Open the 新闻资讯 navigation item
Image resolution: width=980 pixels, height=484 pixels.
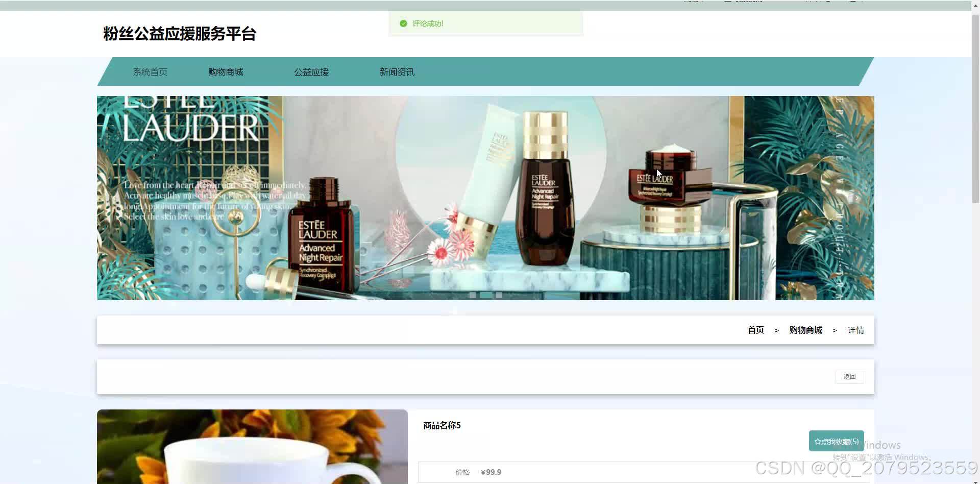point(397,72)
